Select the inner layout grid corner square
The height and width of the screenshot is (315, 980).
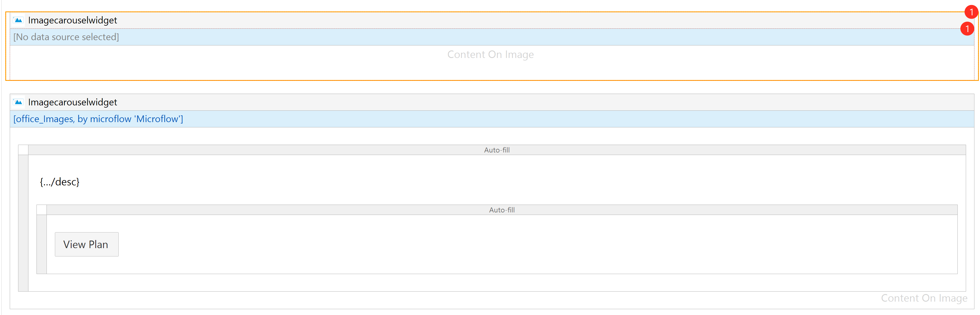coord(42,210)
